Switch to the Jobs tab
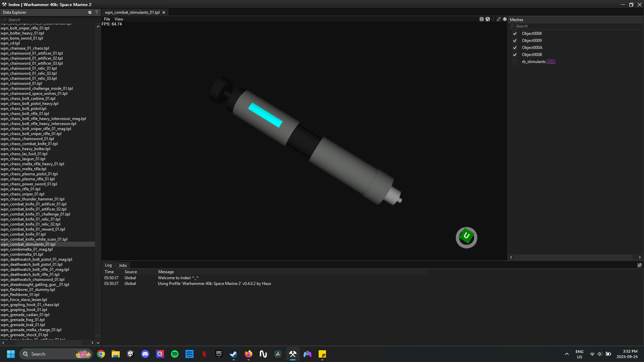 [x=123, y=265]
